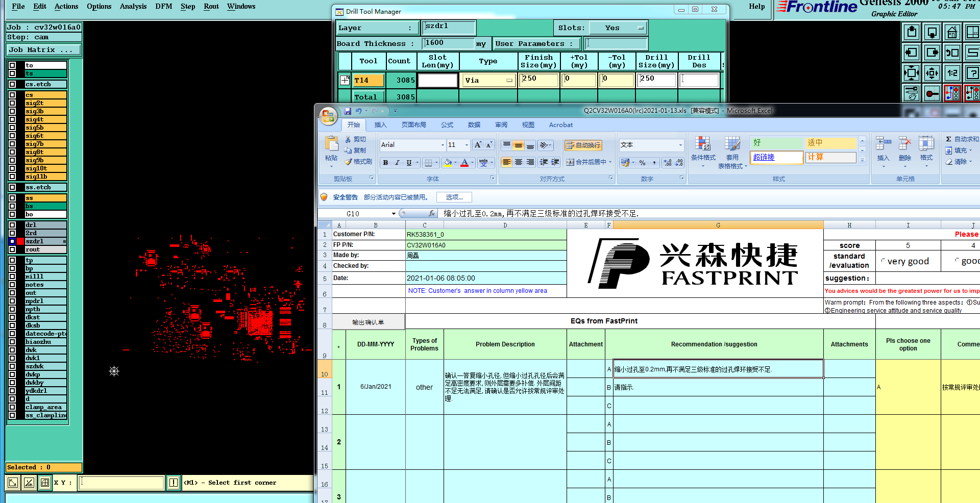Click the pan right icon
Viewport: 980px width, 503px height.
pos(932,53)
